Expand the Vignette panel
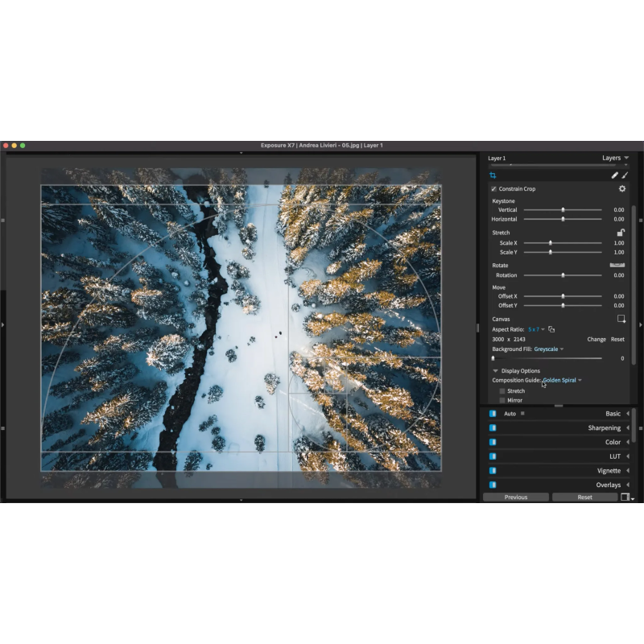 pos(628,471)
